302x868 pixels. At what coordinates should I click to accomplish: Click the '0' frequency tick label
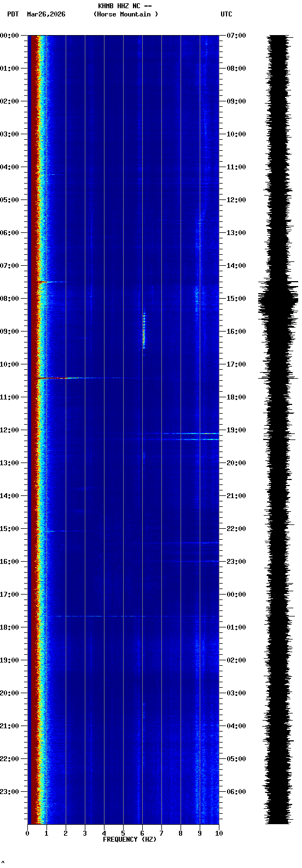click(27, 833)
